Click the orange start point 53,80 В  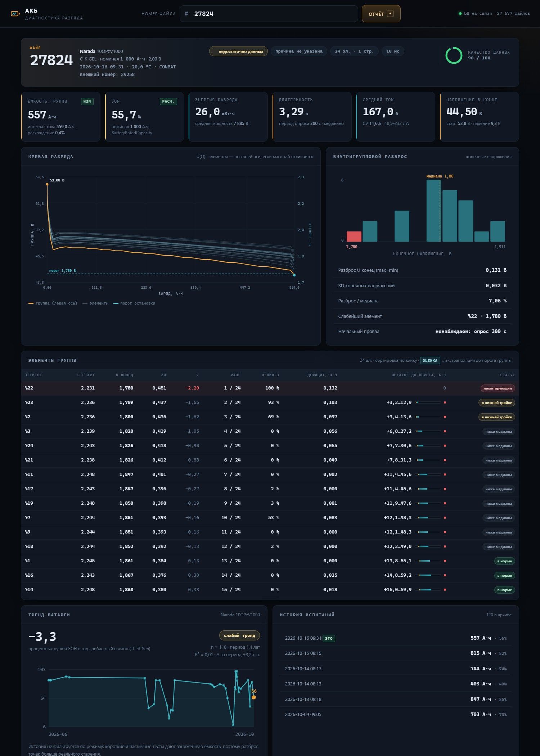[x=47, y=184]
